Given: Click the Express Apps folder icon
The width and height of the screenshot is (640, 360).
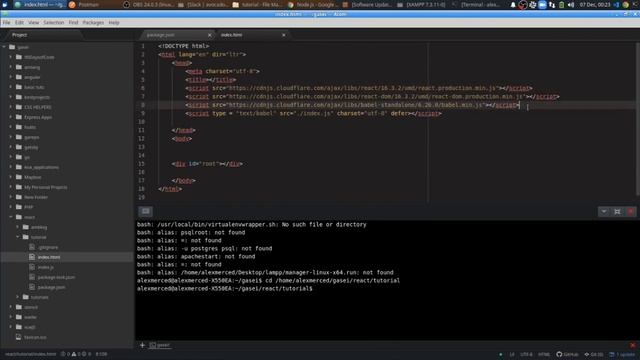Looking at the screenshot, I should (19, 117).
